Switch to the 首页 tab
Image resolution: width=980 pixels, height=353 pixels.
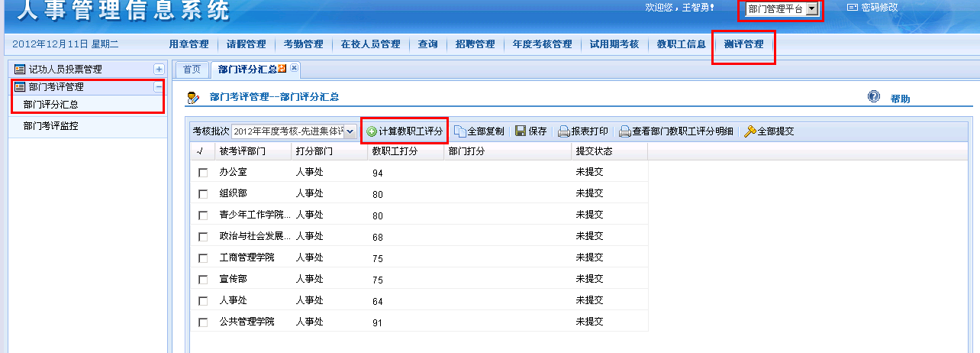(192, 70)
